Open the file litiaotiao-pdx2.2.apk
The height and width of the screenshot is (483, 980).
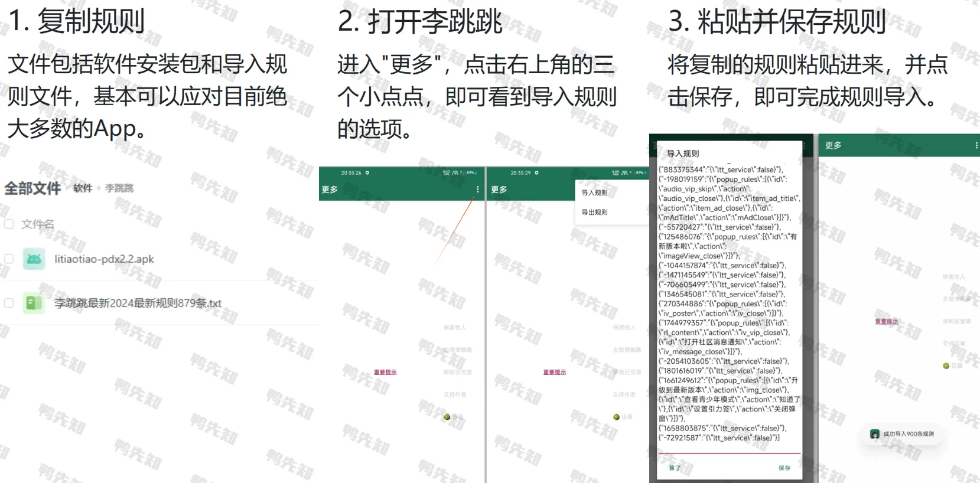pos(104,259)
